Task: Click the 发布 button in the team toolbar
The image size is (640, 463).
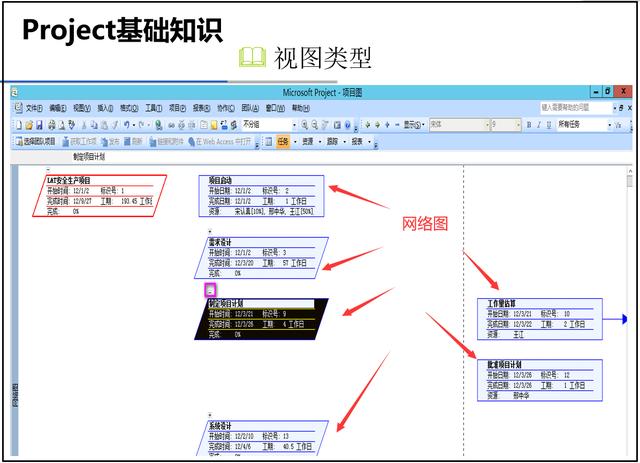Action: pos(110,141)
